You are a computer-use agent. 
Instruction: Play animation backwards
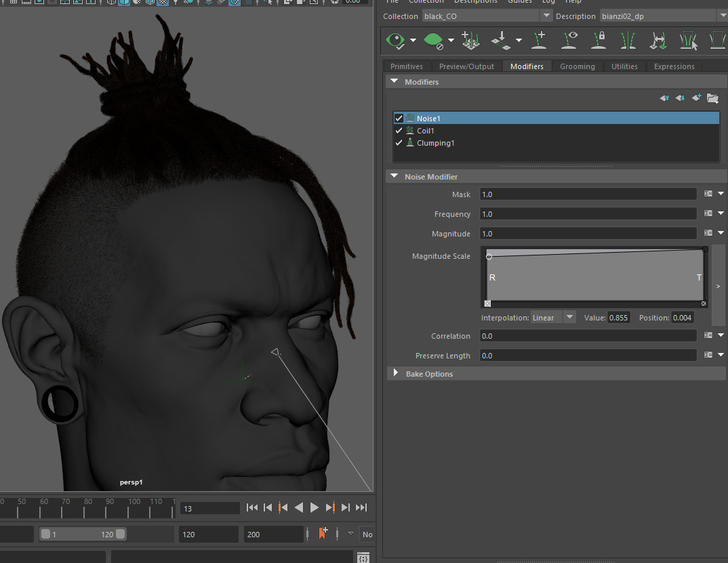pyautogui.click(x=299, y=507)
